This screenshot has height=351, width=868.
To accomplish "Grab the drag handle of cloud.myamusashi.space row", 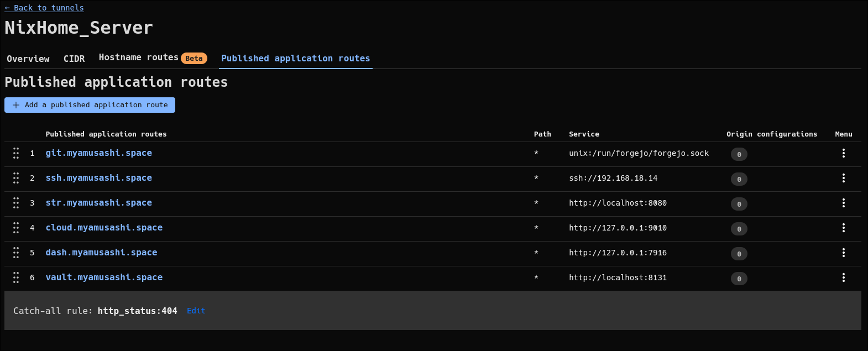I will coord(16,228).
